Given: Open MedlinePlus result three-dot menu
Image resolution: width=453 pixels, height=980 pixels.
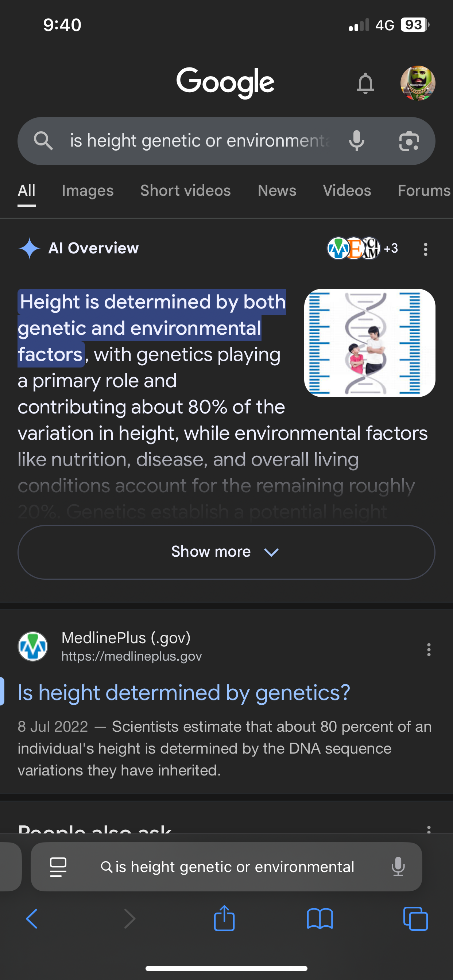Looking at the screenshot, I should point(429,649).
